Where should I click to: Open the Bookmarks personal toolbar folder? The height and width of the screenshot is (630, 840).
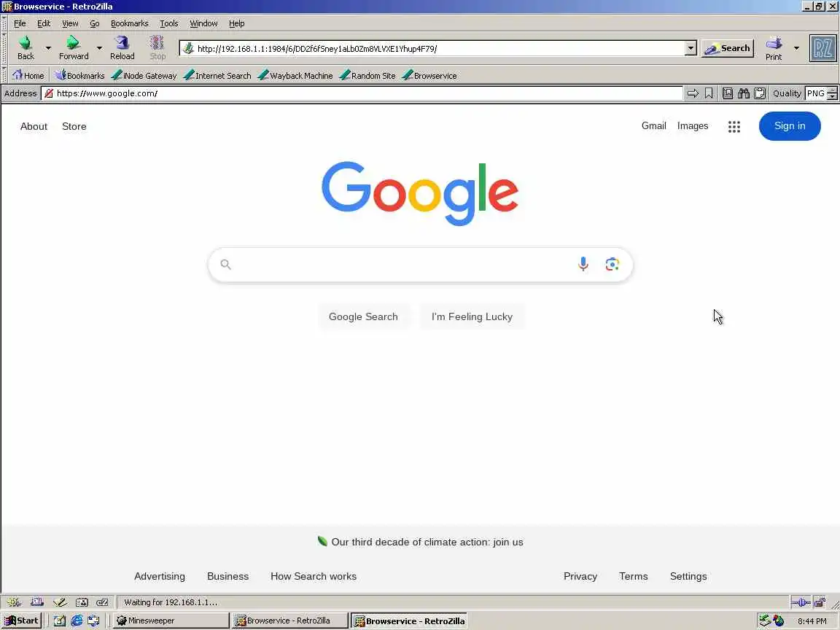click(79, 76)
